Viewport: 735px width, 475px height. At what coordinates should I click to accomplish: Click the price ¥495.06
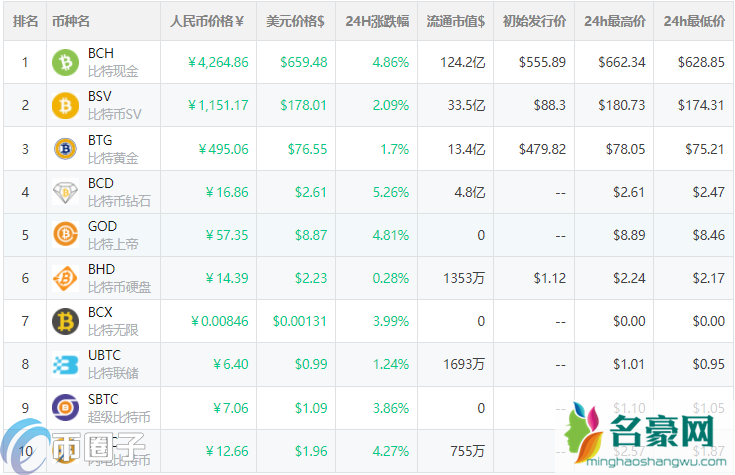[x=224, y=149]
